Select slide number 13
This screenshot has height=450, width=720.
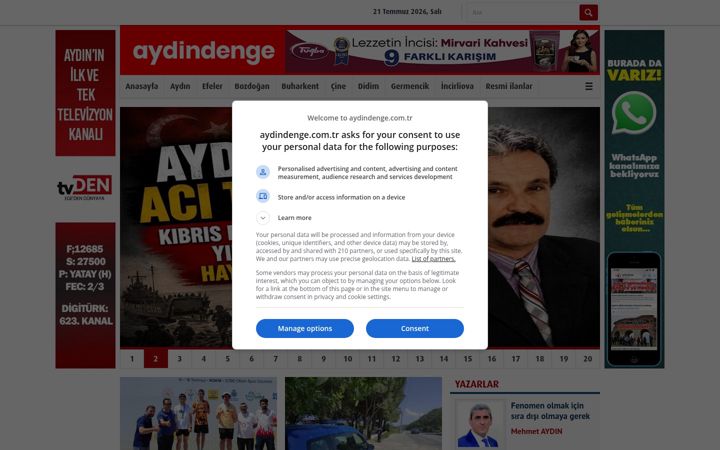coord(420,359)
